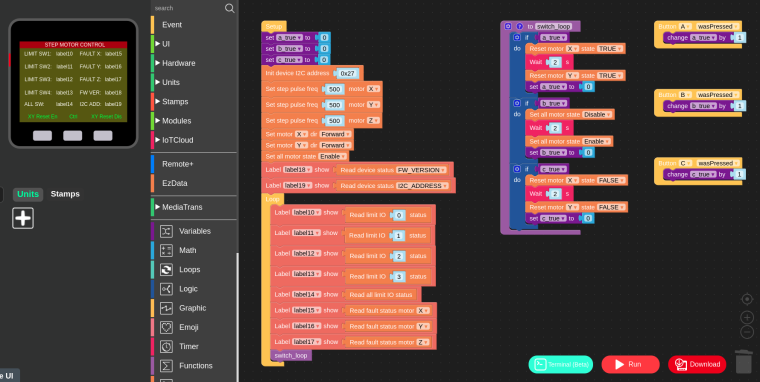Open the Emoji category icon
This screenshot has height=382, width=760.
(166, 327)
